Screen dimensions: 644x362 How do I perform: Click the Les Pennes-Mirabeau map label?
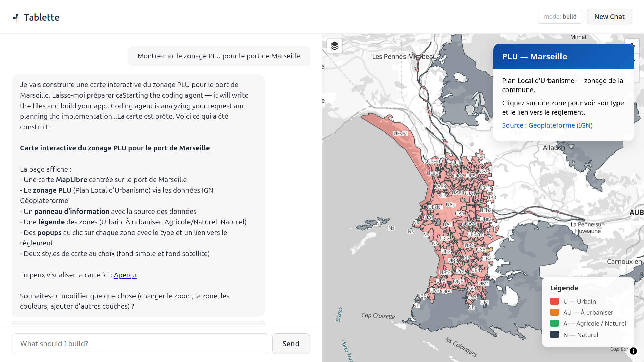pos(404,57)
